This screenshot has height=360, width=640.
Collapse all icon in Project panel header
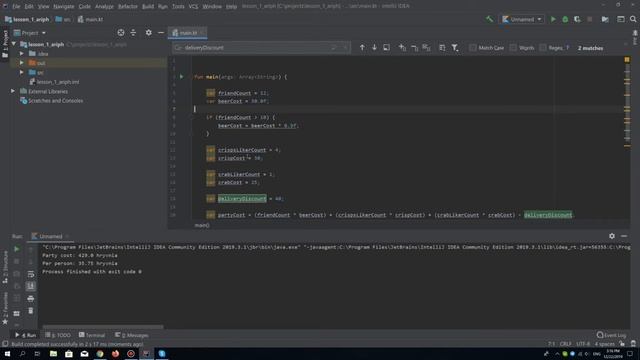tap(133, 33)
